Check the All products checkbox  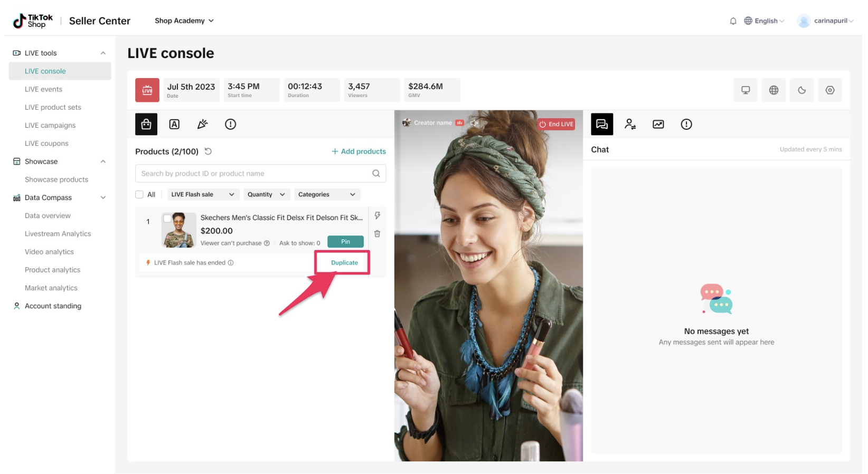[139, 195]
